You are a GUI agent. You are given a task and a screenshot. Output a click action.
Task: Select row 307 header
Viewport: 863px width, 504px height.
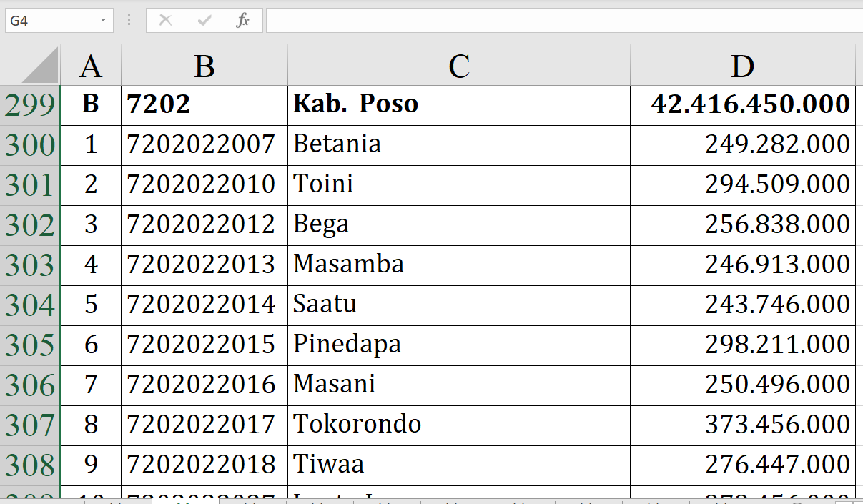30,425
